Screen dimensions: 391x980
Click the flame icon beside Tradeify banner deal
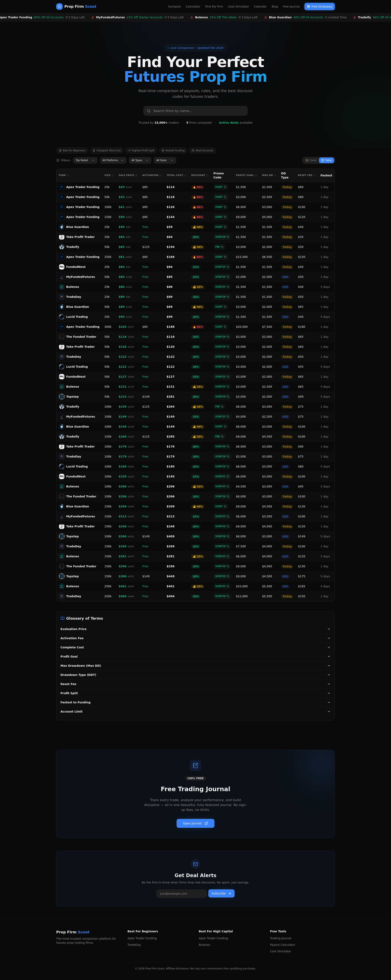[355, 18]
